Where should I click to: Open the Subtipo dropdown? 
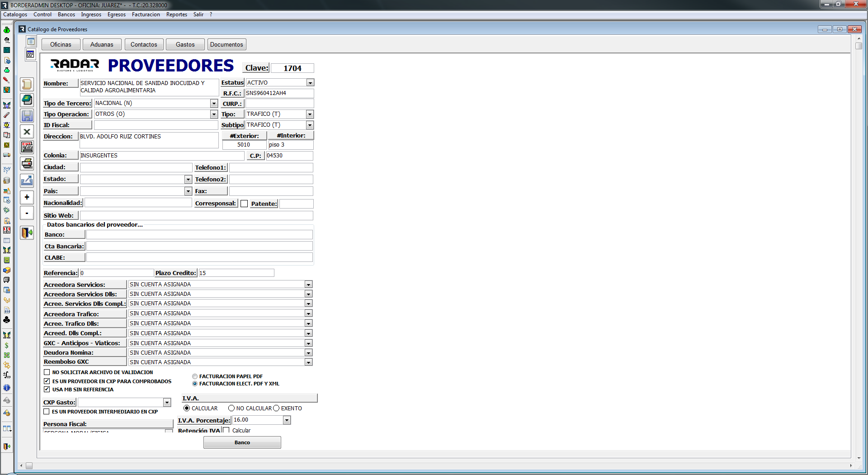[x=310, y=125]
